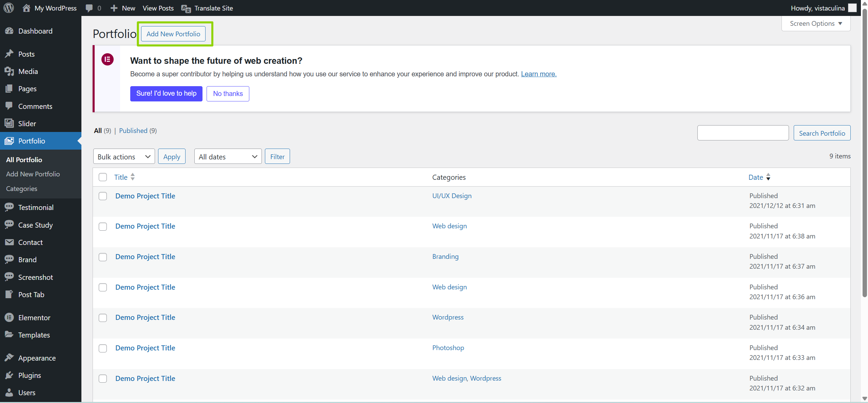Click the Slider icon in sidebar
This screenshot has height=403, width=868.
point(9,123)
